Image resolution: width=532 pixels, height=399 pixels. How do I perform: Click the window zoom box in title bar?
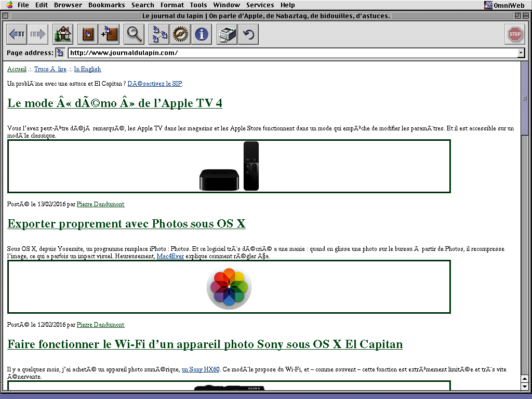[518, 16]
